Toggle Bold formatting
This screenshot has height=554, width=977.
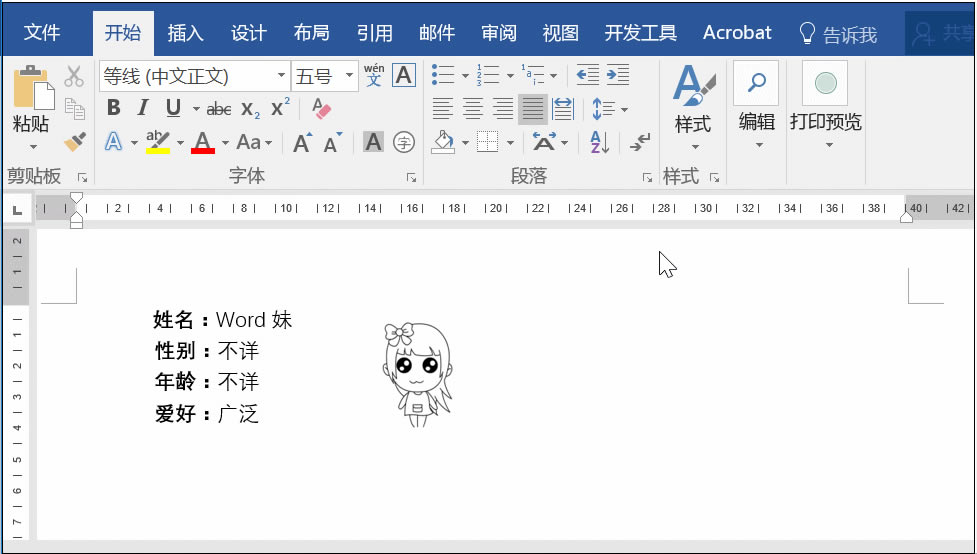(x=113, y=108)
